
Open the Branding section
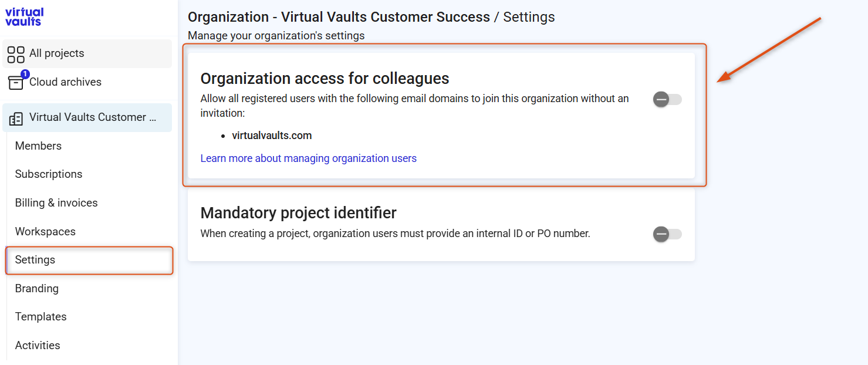[37, 288]
